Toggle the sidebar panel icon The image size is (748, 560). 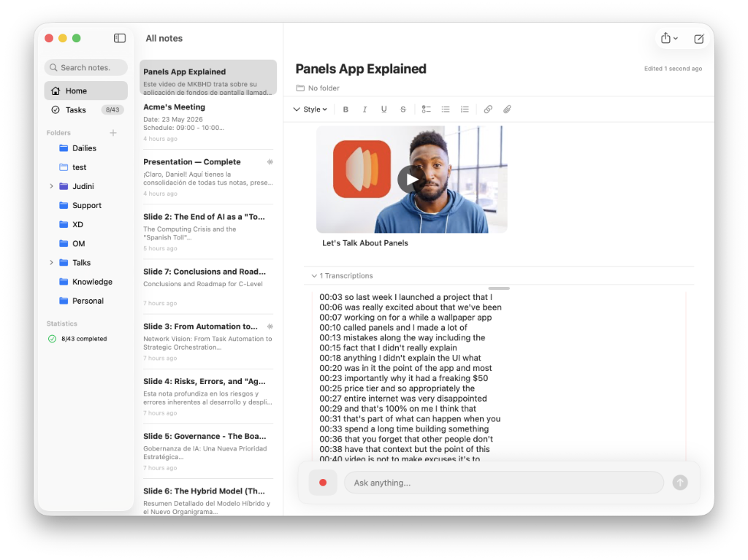pyautogui.click(x=120, y=38)
